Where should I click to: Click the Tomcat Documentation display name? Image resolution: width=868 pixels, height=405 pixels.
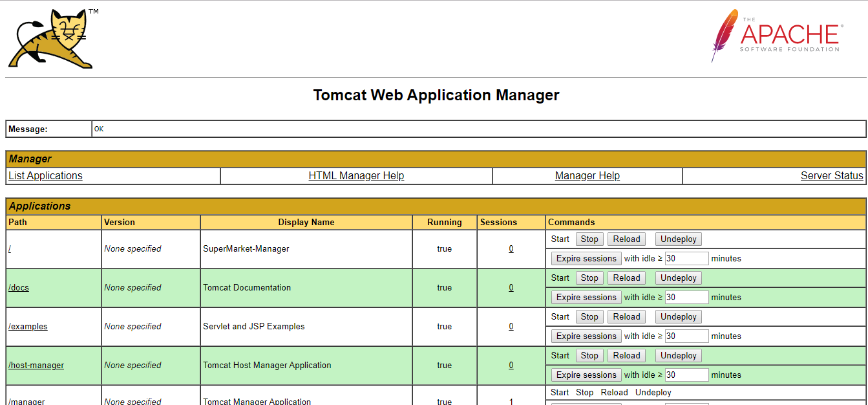pos(247,288)
